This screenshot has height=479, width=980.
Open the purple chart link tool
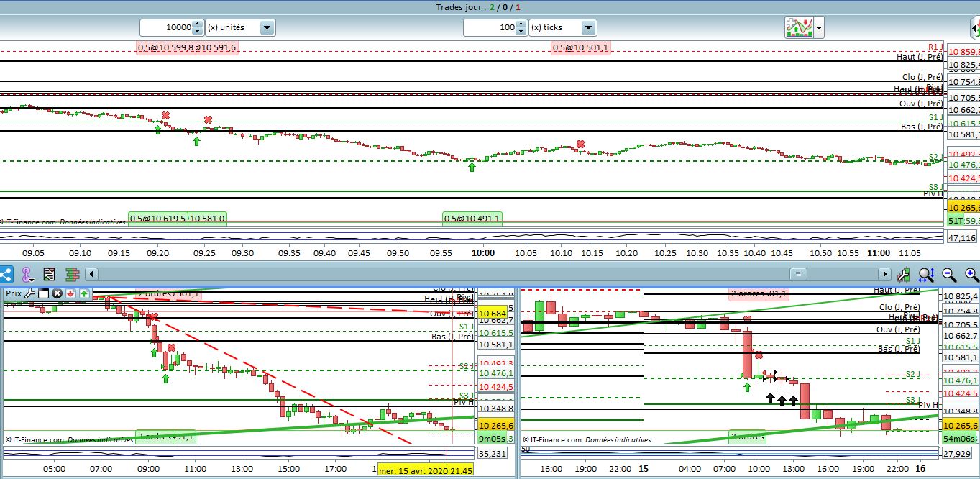point(27,274)
